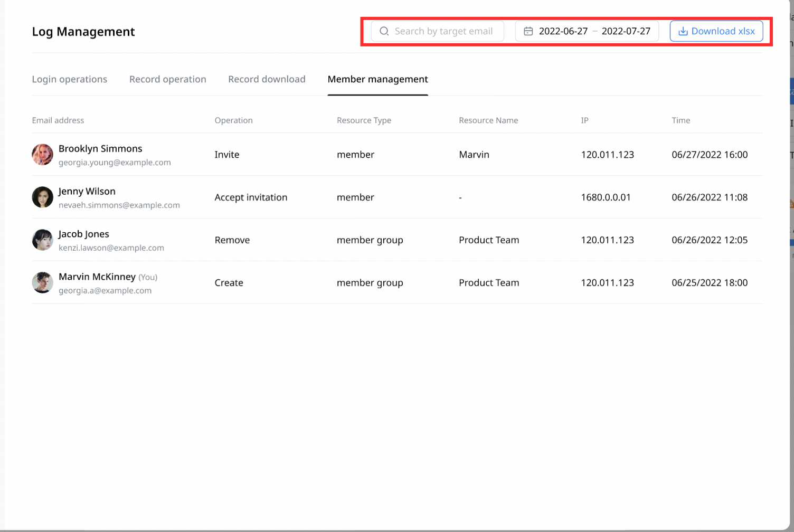This screenshot has width=794, height=532.
Task: Switch to the Record download tab
Action: [x=267, y=79]
